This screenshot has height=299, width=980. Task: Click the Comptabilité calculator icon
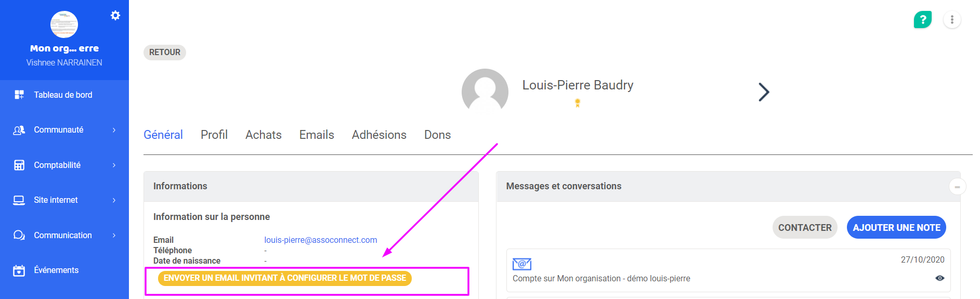pyautogui.click(x=19, y=165)
